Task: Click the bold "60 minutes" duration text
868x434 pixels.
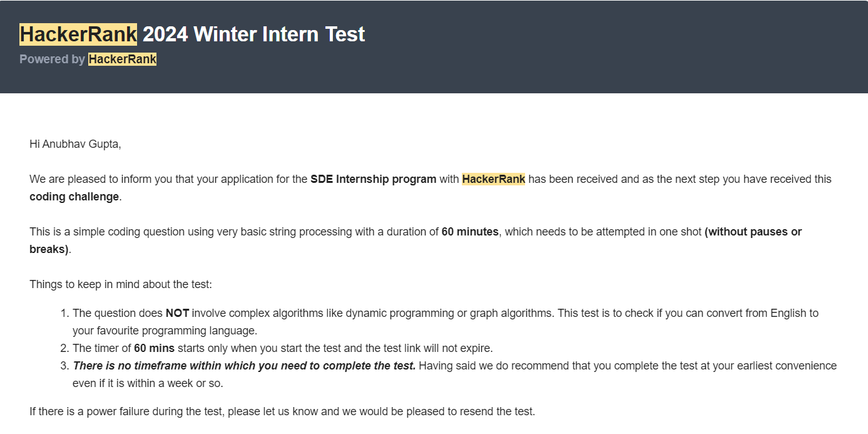Action: click(470, 232)
